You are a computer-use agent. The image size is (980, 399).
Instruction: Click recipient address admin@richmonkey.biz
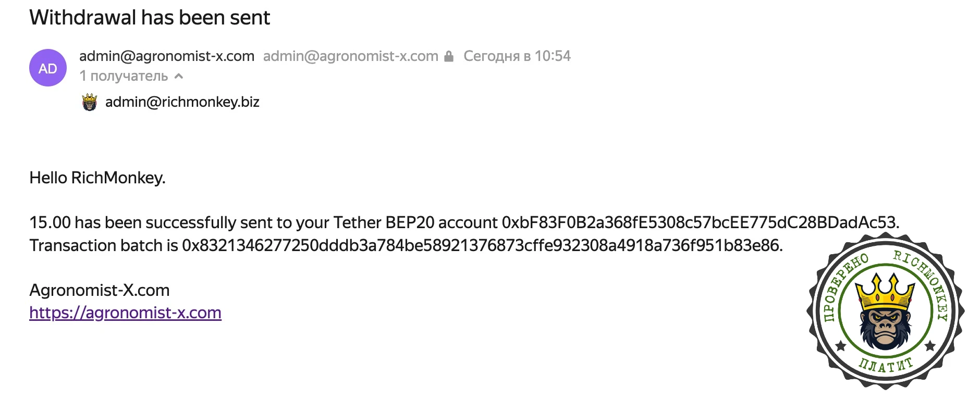point(182,102)
